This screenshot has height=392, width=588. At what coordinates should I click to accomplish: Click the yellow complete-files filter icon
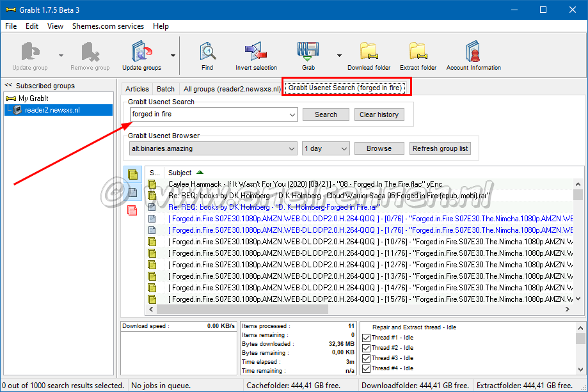(x=132, y=175)
